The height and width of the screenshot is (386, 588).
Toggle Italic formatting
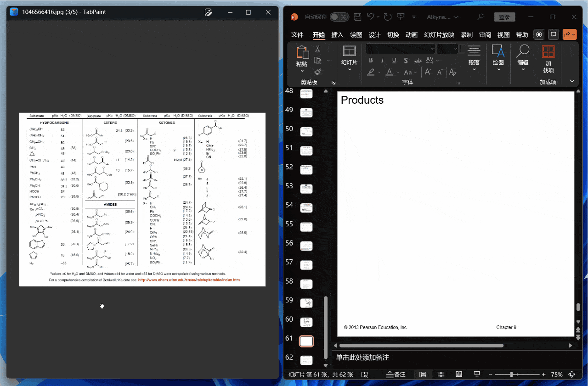click(x=383, y=61)
